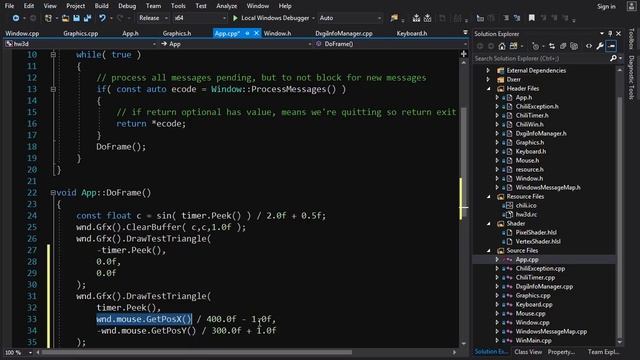640x360 pixels.
Task: Click the Save All icon
Action: (87, 18)
